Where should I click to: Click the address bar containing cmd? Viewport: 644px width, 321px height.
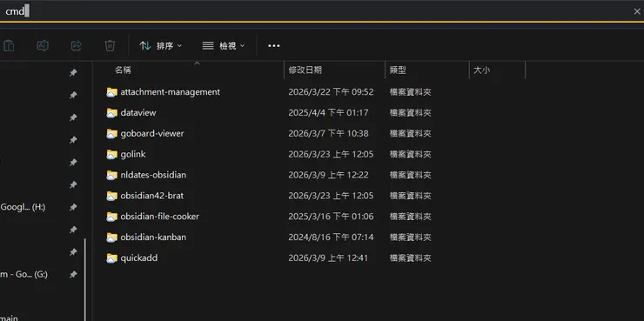pos(312,11)
